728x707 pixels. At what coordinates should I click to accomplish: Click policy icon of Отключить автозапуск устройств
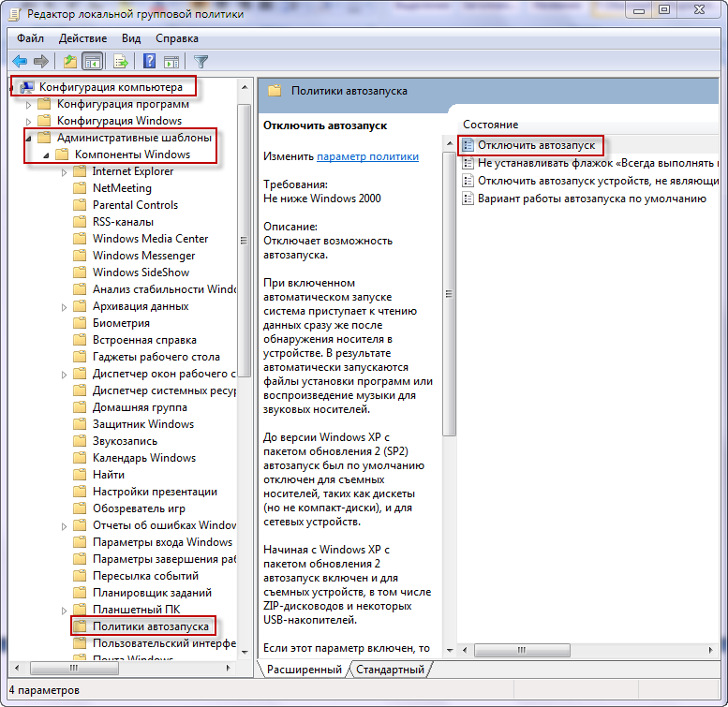pyautogui.click(x=468, y=181)
